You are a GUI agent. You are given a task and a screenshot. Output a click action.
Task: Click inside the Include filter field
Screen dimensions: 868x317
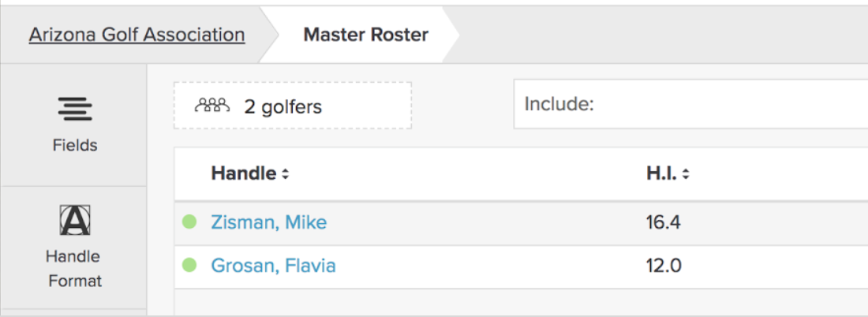[x=691, y=104]
